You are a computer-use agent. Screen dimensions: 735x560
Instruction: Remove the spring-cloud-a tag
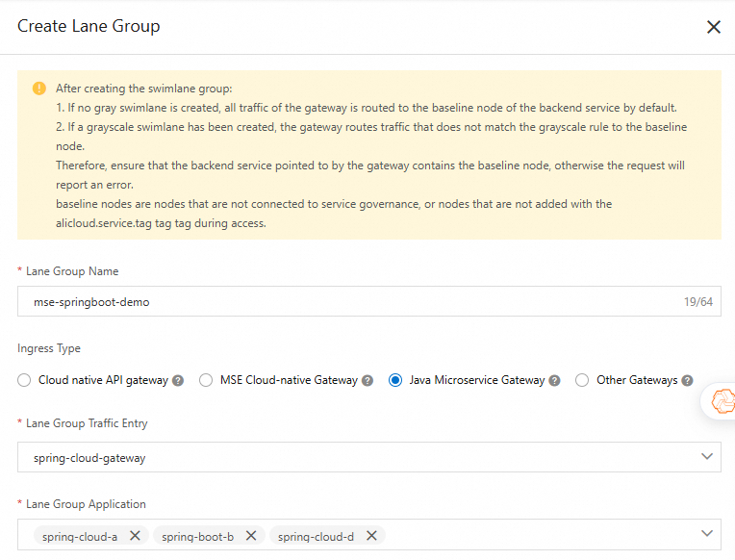[x=135, y=536]
